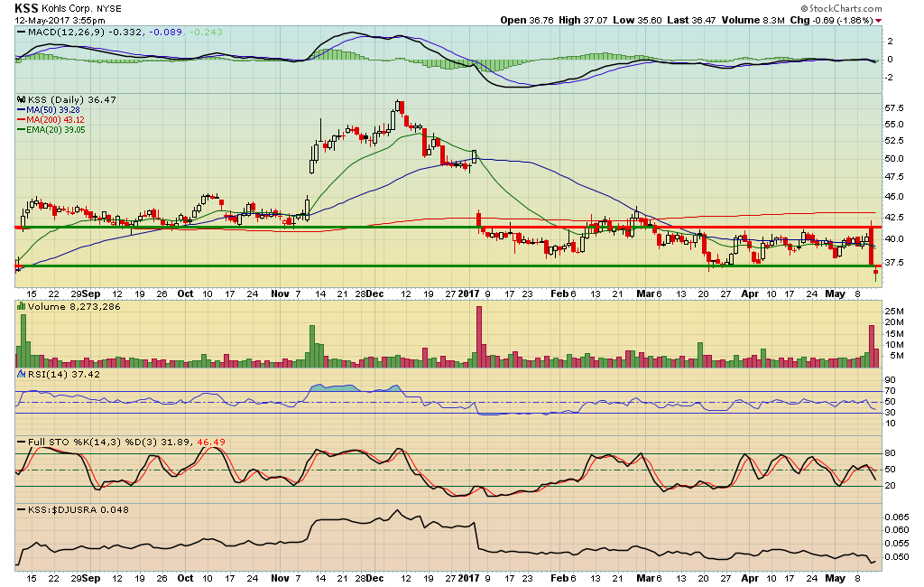The width and height of the screenshot is (924, 587).
Task: Click the Open 36.76 value
Action: tap(527, 20)
